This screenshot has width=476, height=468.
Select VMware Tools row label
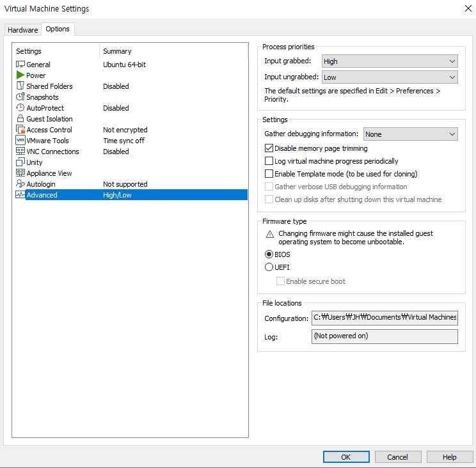point(47,141)
